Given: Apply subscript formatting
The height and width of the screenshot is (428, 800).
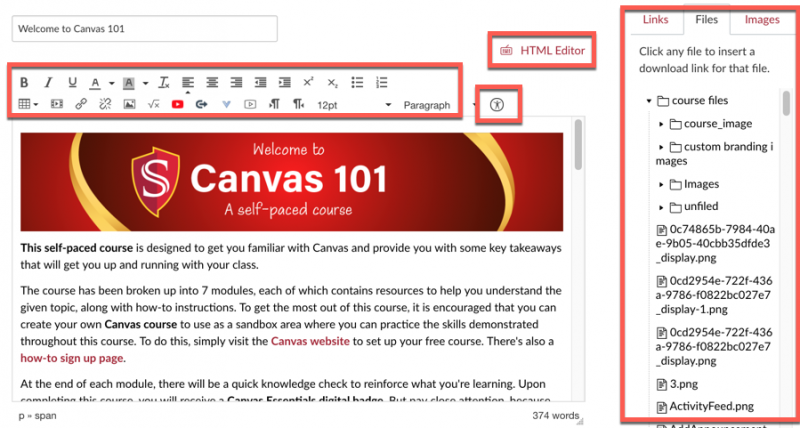Looking at the screenshot, I should pos(333,83).
